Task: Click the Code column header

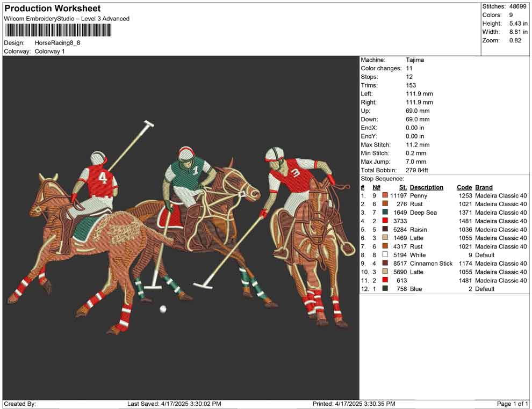Action: 464,187
